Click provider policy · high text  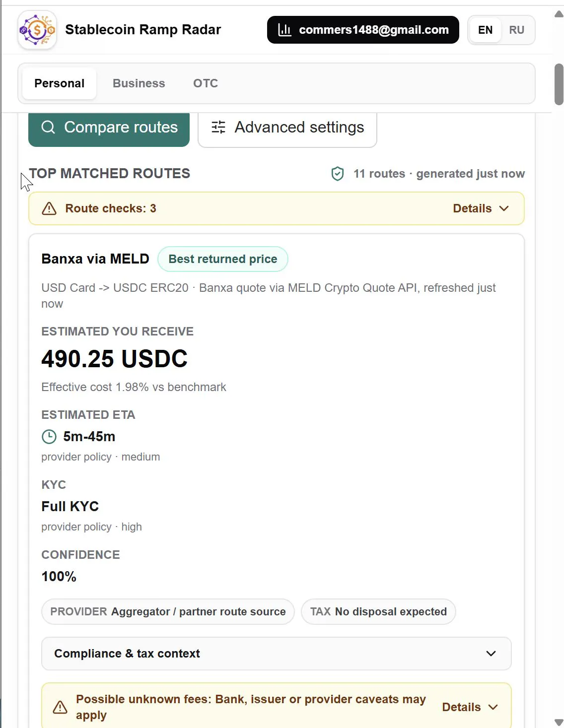[x=92, y=527]
